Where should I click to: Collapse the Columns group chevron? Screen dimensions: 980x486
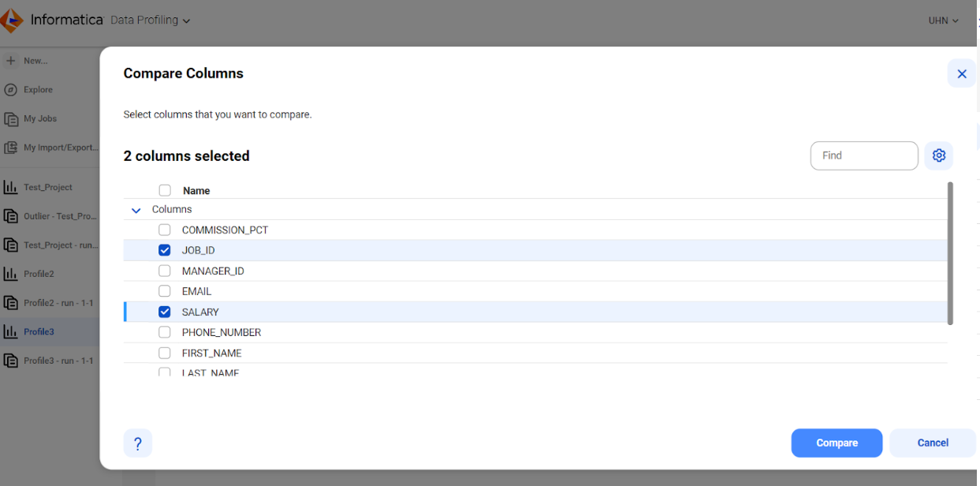(135, 210)
